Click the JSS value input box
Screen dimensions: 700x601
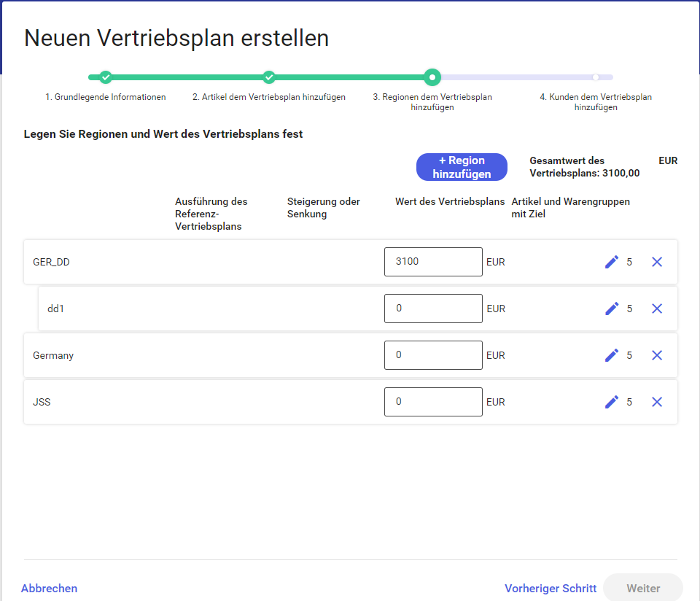click(x=433, y=402)
